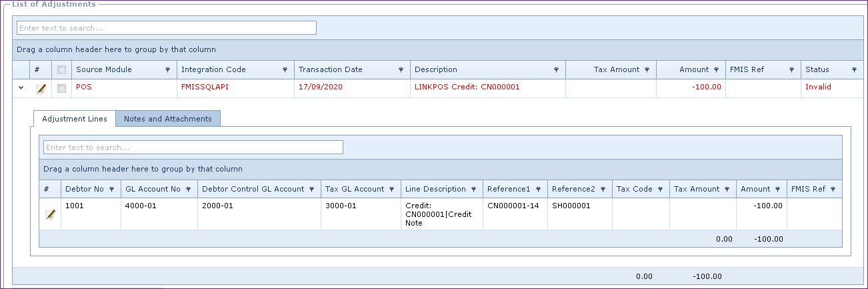Tick the select-all checkbox in header
Screen dimensions: 868x289
click(x=62, y=70)
